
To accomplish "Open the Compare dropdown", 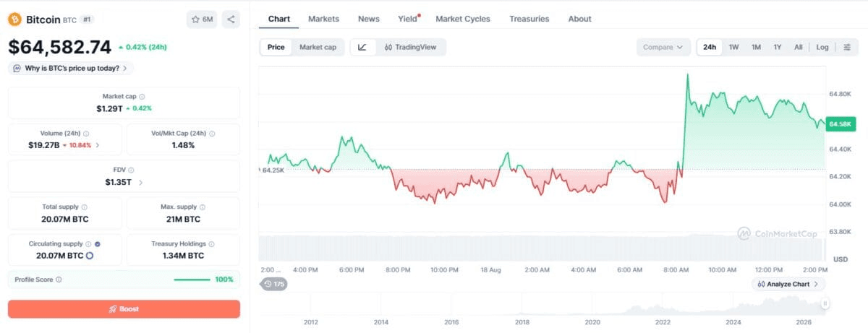I will pos(663,47).
